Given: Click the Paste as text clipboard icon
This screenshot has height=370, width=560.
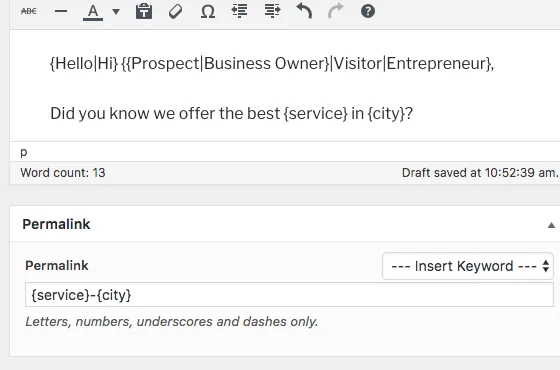Looking at the screenshot, I should coord(144,11).
